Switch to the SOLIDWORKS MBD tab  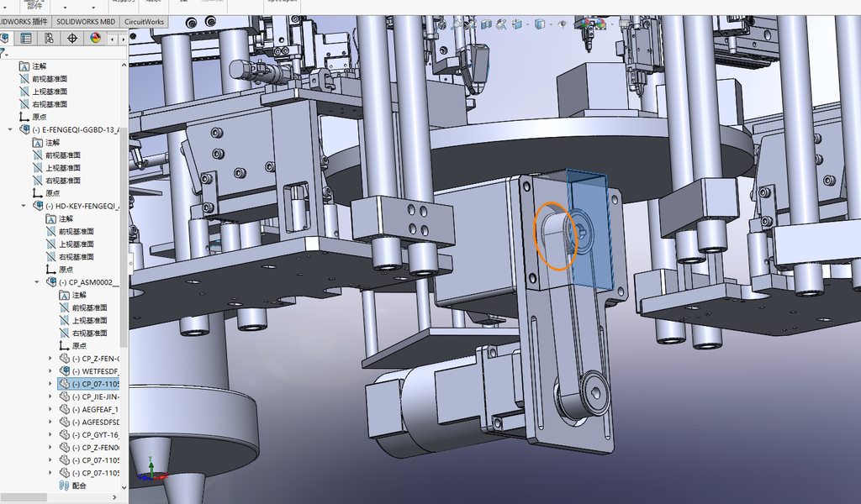tap(86, 21)
